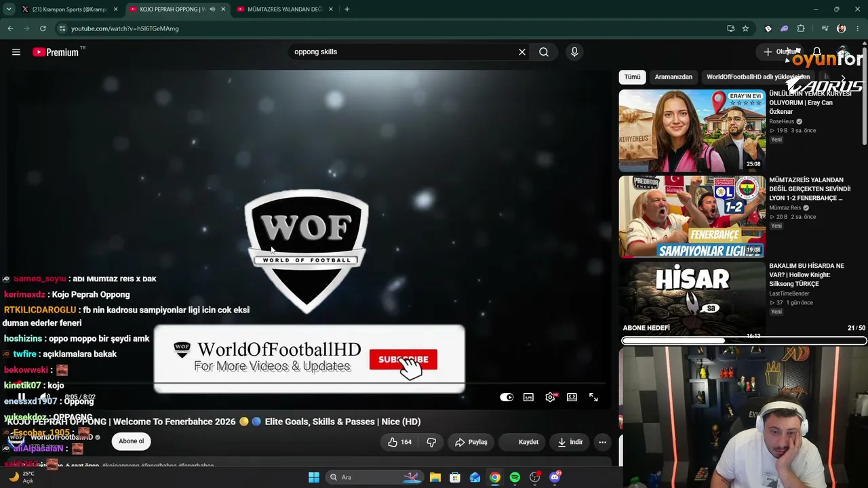Click the Oluştur create button

point(780,52)
